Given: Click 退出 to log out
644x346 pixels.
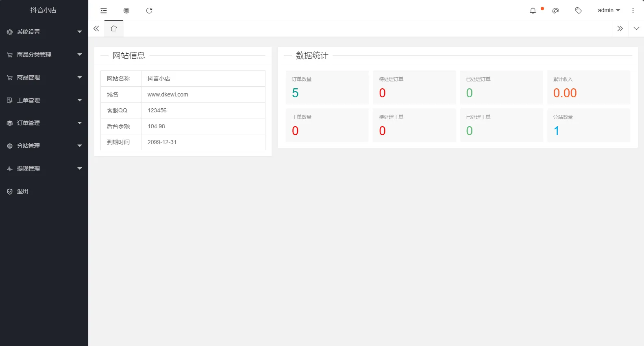Looking at the screenshot, I should tap(23, 191).
